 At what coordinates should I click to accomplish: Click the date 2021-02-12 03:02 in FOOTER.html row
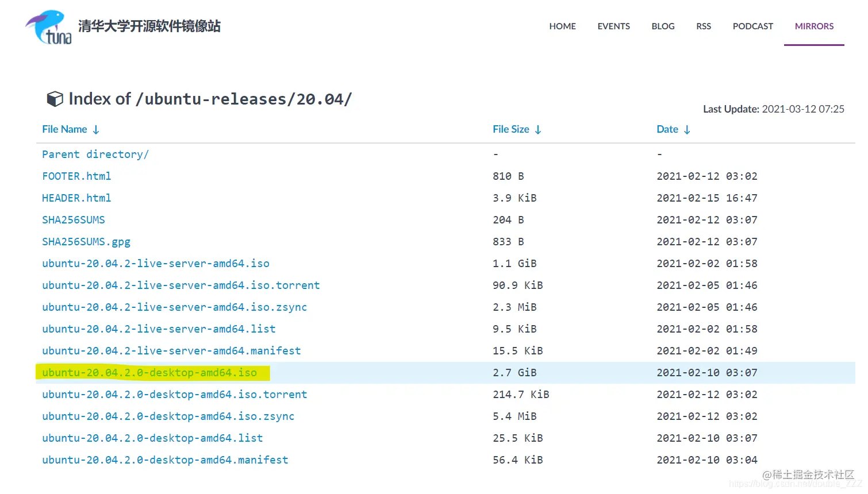(707, 176)
